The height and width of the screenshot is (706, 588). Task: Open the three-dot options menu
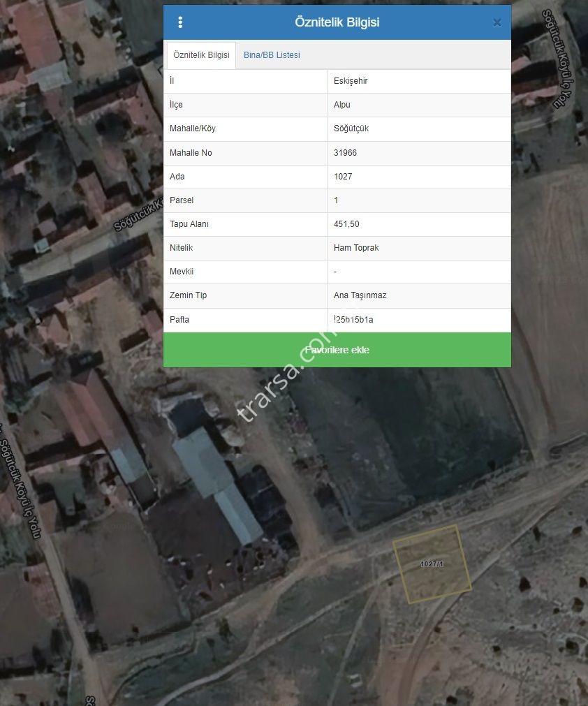[180, 22]
